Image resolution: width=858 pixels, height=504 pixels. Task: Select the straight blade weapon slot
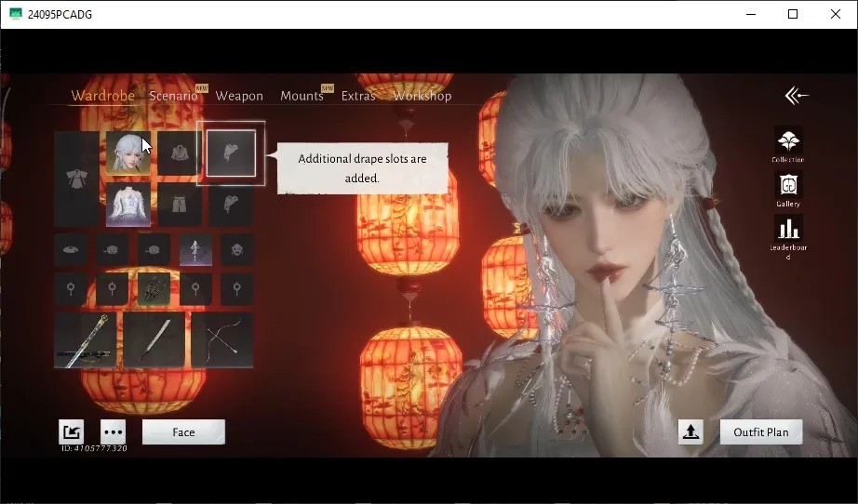(x=154, y=340)
